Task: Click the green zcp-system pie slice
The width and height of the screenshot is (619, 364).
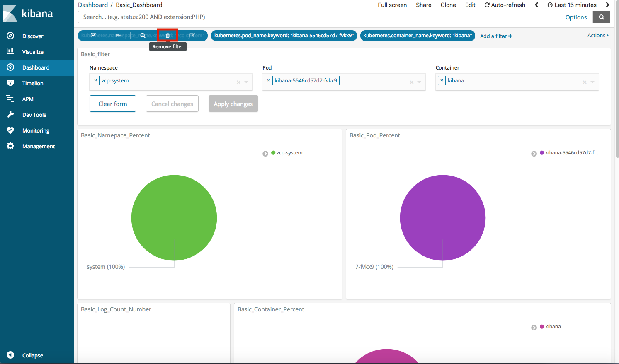Action: click(174, 218)
